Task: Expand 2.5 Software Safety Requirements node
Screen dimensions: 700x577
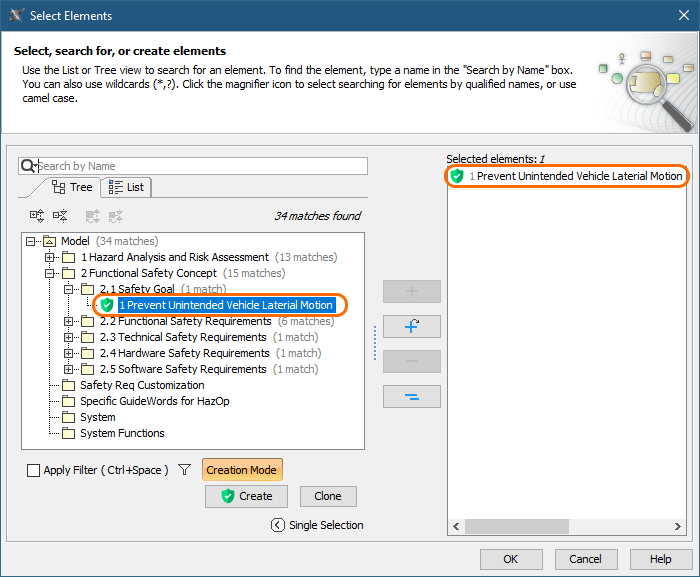Action: point(68,369)
